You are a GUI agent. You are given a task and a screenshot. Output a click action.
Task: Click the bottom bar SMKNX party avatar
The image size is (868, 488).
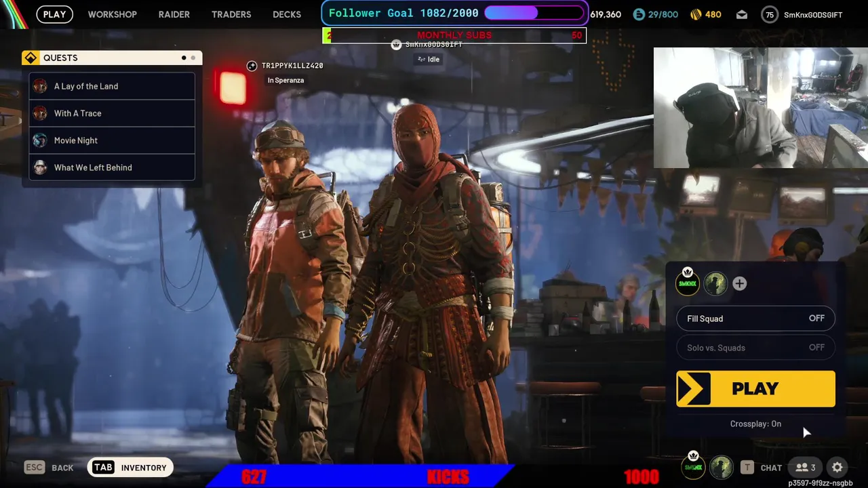pyautogui.click(x=693, y=466)
